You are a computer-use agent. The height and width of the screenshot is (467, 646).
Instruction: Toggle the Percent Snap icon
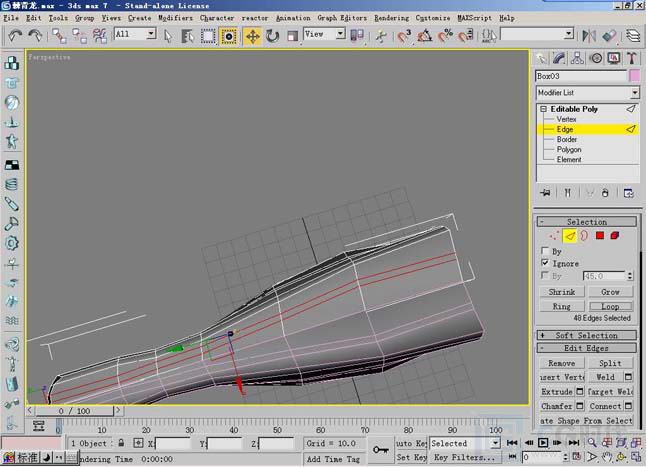[445, 36]
